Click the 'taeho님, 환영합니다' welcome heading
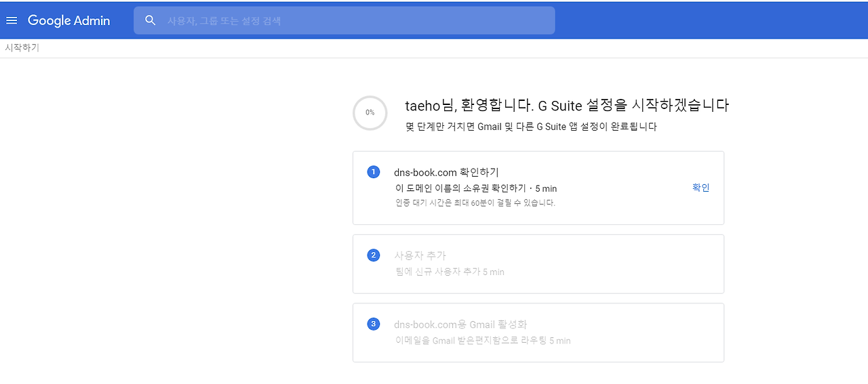Viewport: 868px width, 384px height. point(567,106)
